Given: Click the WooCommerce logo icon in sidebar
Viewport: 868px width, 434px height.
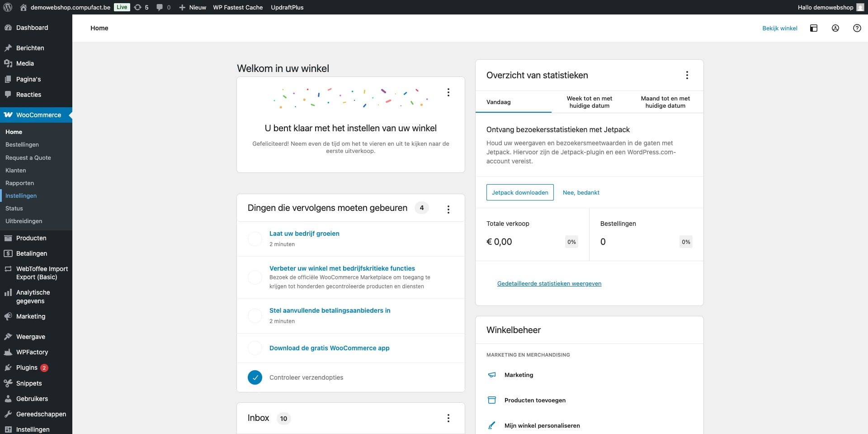Looking at the screenshot, I should coord(8,115).
